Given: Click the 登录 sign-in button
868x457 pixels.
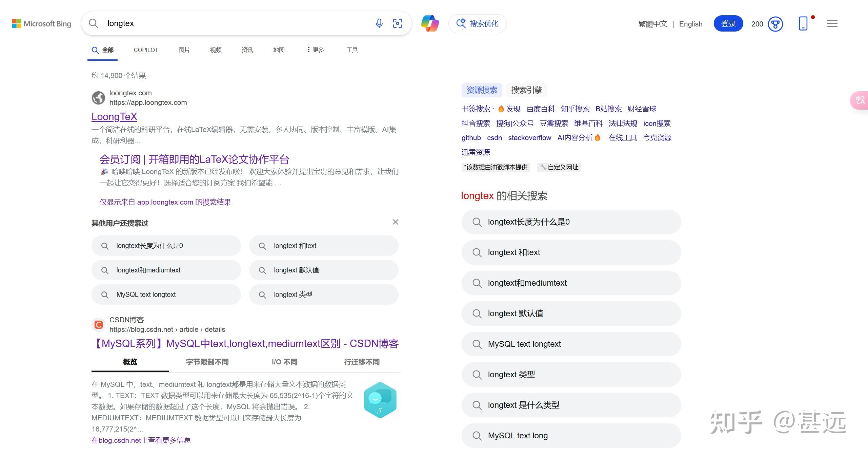Looking at the screenshot, I should point(728,24).
